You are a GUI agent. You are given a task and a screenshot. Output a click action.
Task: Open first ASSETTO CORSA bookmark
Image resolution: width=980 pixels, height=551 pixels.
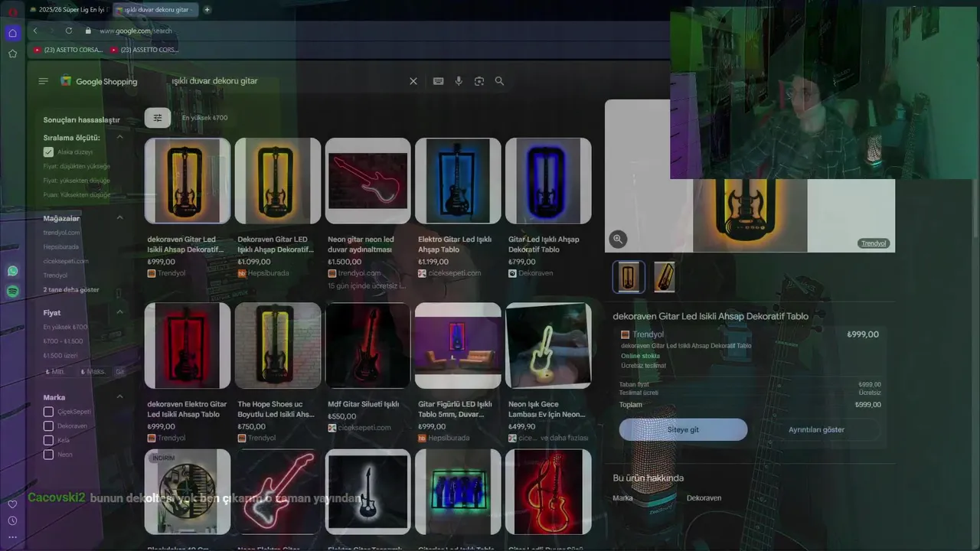[x=68, y=50]
